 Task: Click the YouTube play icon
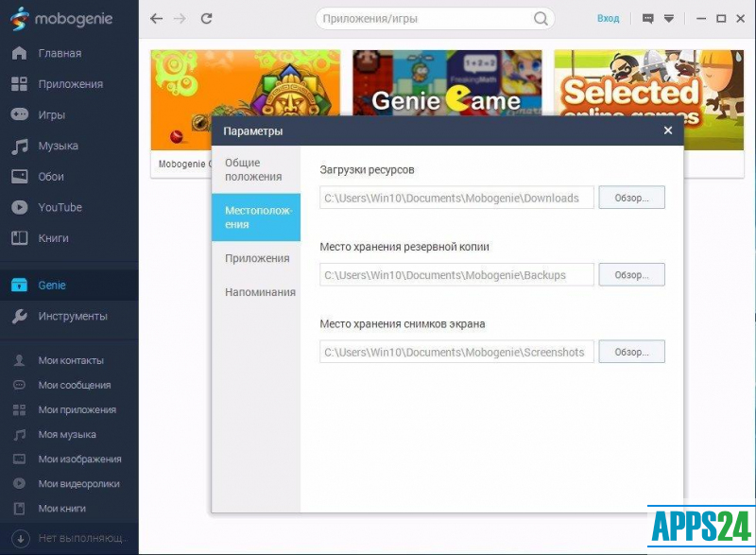[19, 207]
